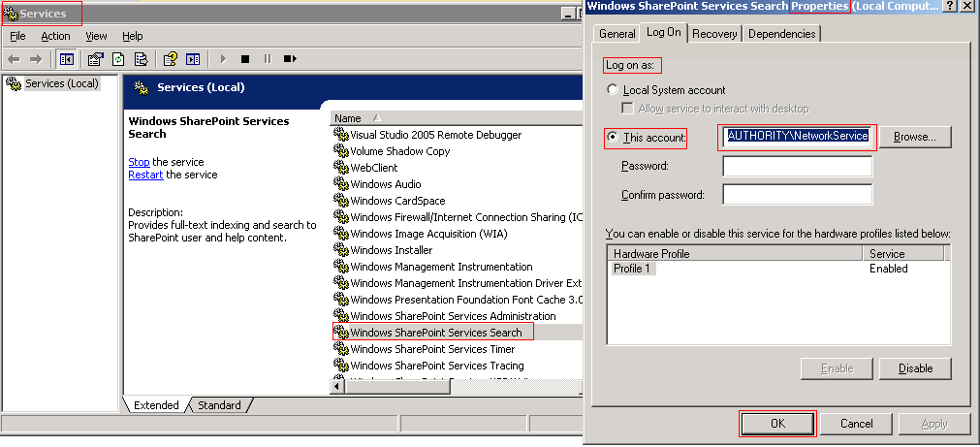The height and width of the screenshot is (447, 980).
Task: Switch to the General tab
Action: point(616,34)
